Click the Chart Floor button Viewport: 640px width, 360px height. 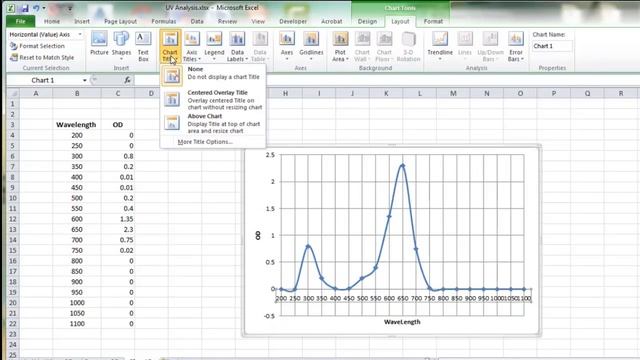coord(384,47)
